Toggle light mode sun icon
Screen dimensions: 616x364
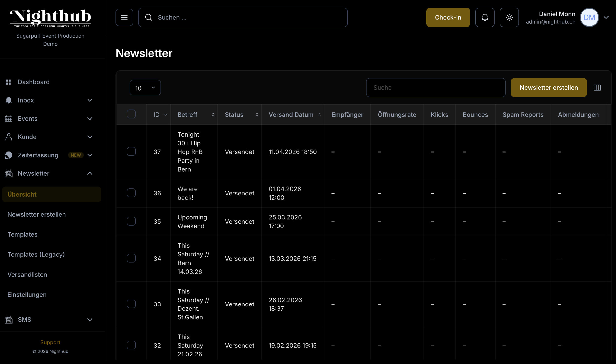(x=509, y=17)
